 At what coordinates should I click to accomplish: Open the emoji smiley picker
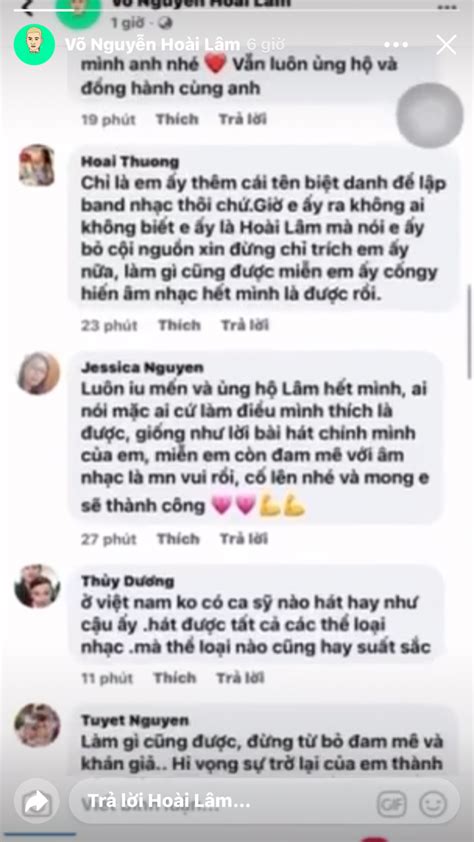tap(433, 804)
